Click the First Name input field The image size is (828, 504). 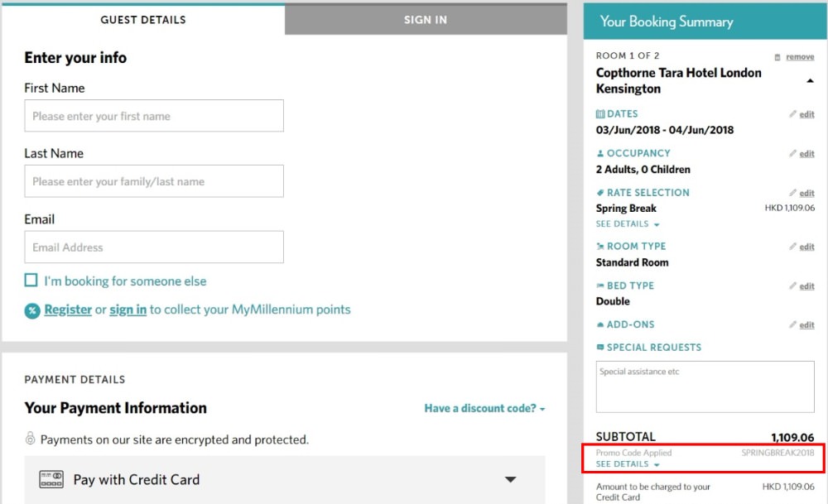[x=154, y=116]
